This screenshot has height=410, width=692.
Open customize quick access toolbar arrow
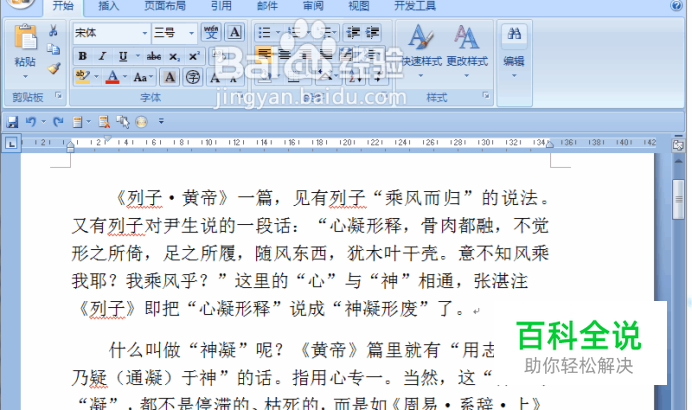point(161,121)
